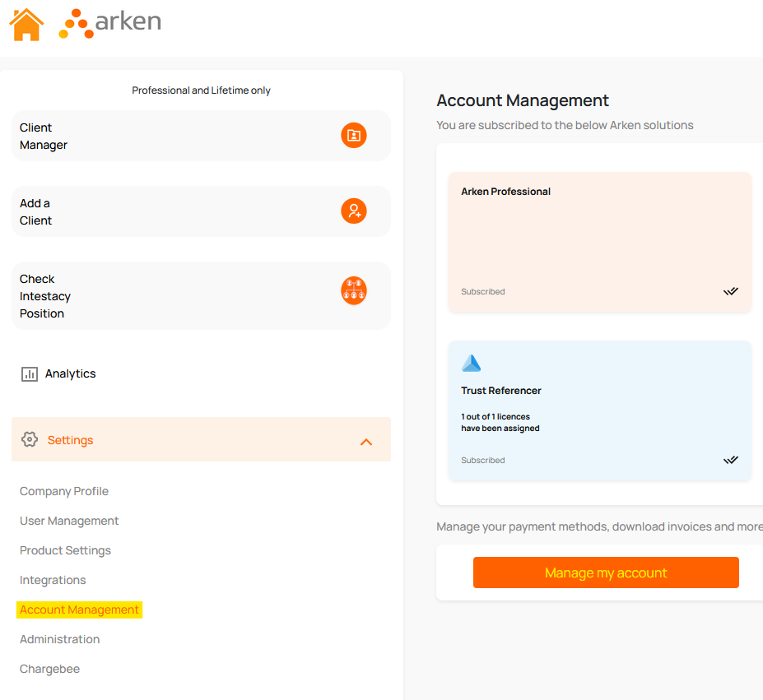
Task: Select the Trust Referencer subscription card
Action: click(x=600, y=410)
